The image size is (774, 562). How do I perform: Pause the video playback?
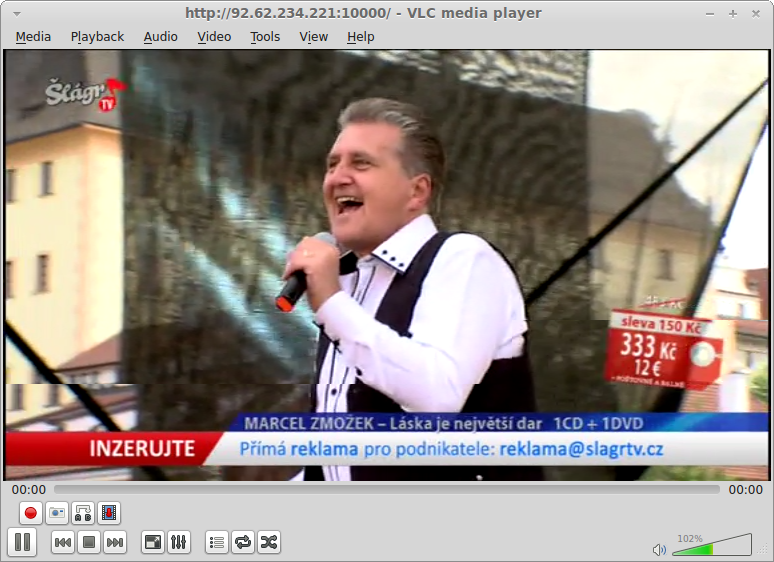tap(23, 542)
